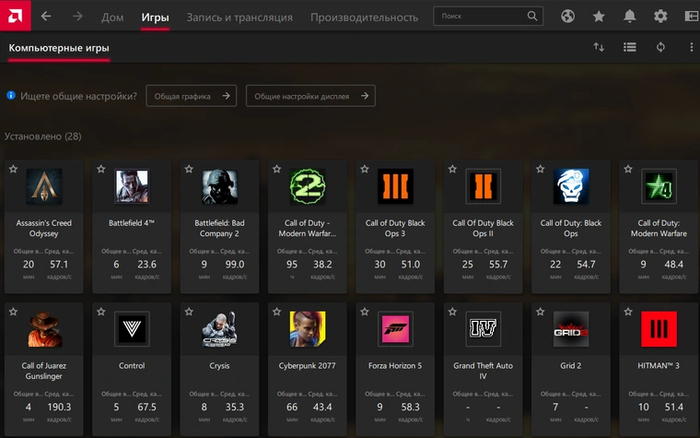
Task: Open settings gear icon
Action: 660,17
